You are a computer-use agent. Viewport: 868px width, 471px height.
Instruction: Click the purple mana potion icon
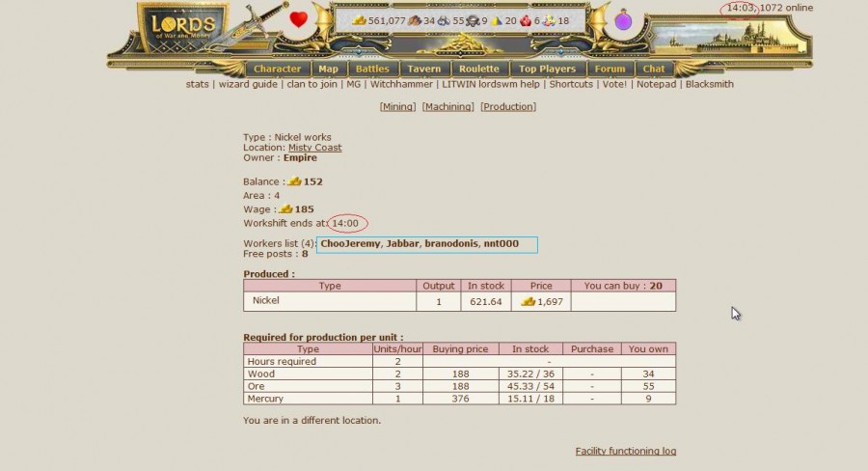click(623, 19)
